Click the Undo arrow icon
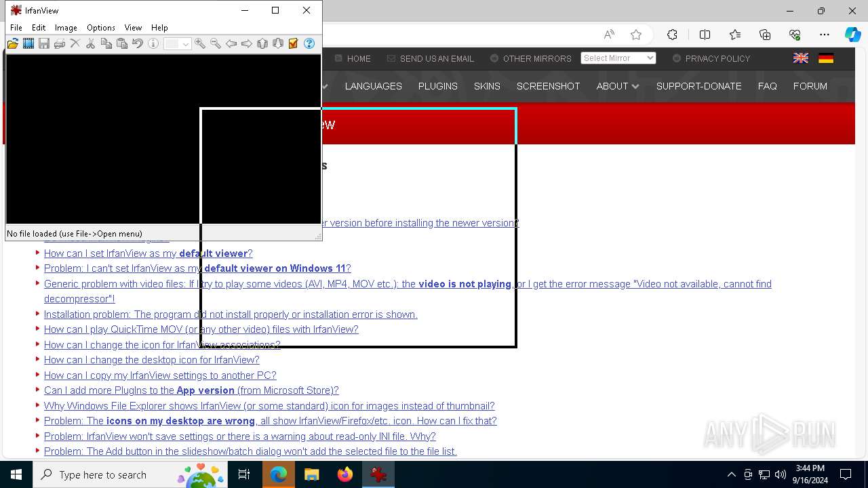Screen dimensions: 868x488 [138, 43]
